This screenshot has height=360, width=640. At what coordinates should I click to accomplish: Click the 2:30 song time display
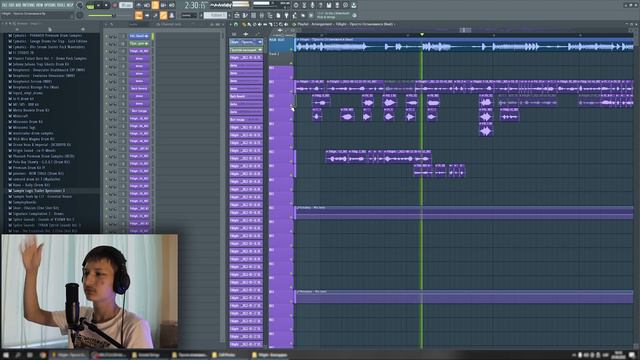point(195,5)
